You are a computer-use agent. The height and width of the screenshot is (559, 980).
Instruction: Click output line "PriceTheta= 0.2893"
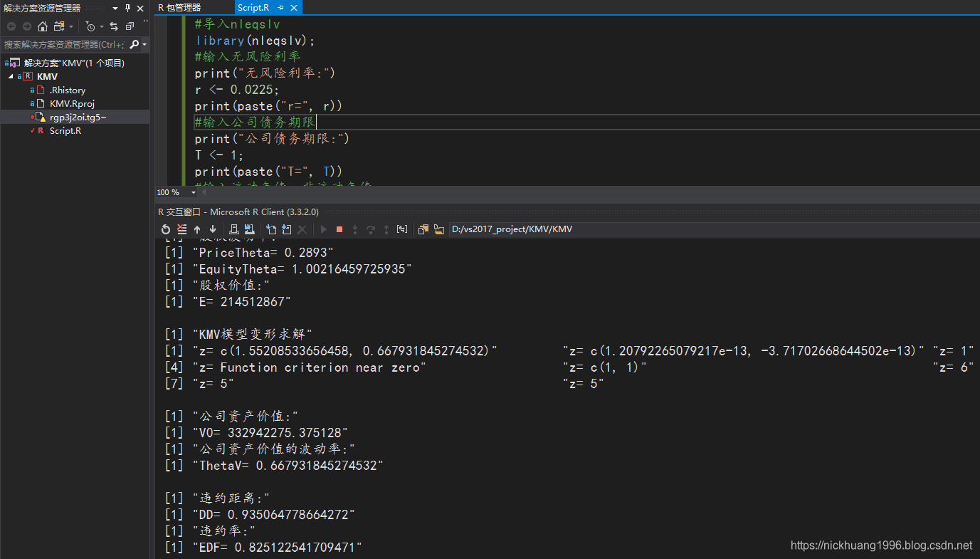coord(263,253)
